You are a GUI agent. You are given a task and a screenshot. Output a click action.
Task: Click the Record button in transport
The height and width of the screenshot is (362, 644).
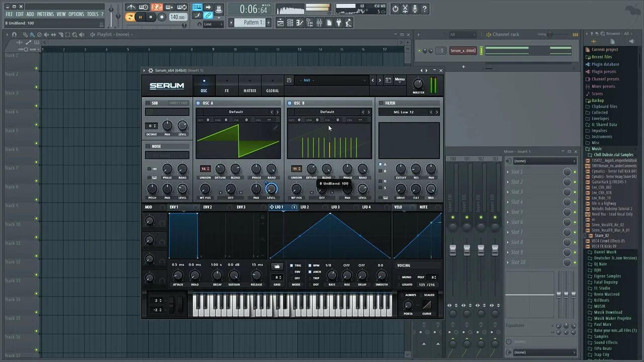click(x=162, y=17)
